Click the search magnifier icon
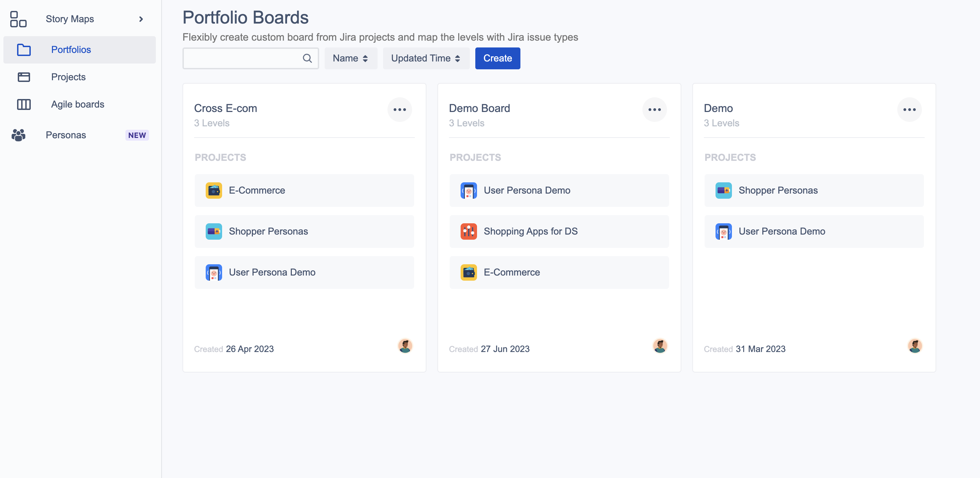Viewport: 980px width, 478px height. coord(307,58)
